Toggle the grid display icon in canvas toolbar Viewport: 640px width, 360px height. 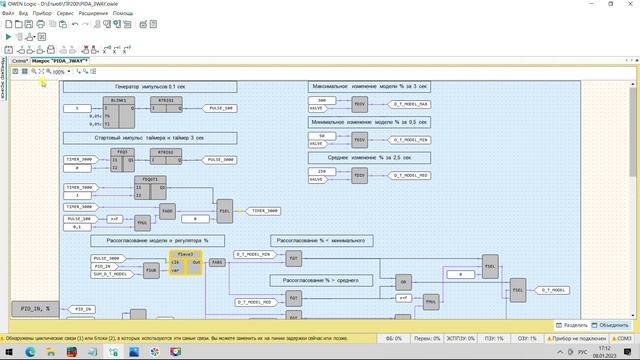click(24, 71)
